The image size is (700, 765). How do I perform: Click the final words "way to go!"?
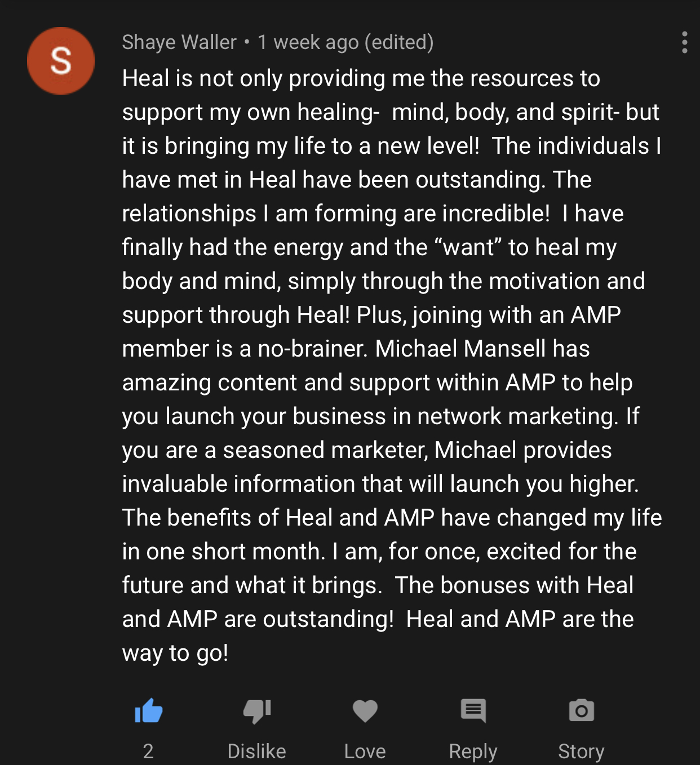tap(175, 653)
